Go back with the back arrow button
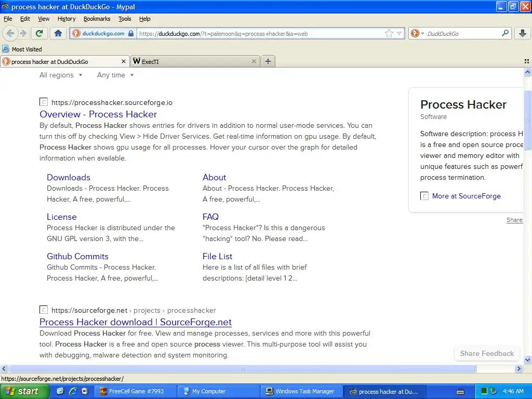 (x=10, y=33)
